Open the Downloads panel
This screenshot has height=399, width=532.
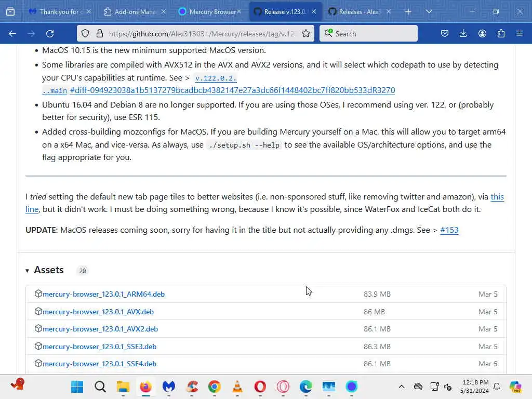coord(463,34)
